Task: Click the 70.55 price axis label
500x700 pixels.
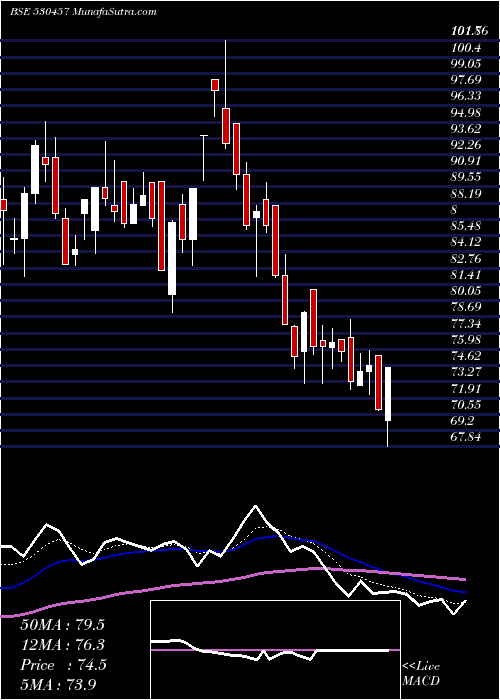Action: 466,404
